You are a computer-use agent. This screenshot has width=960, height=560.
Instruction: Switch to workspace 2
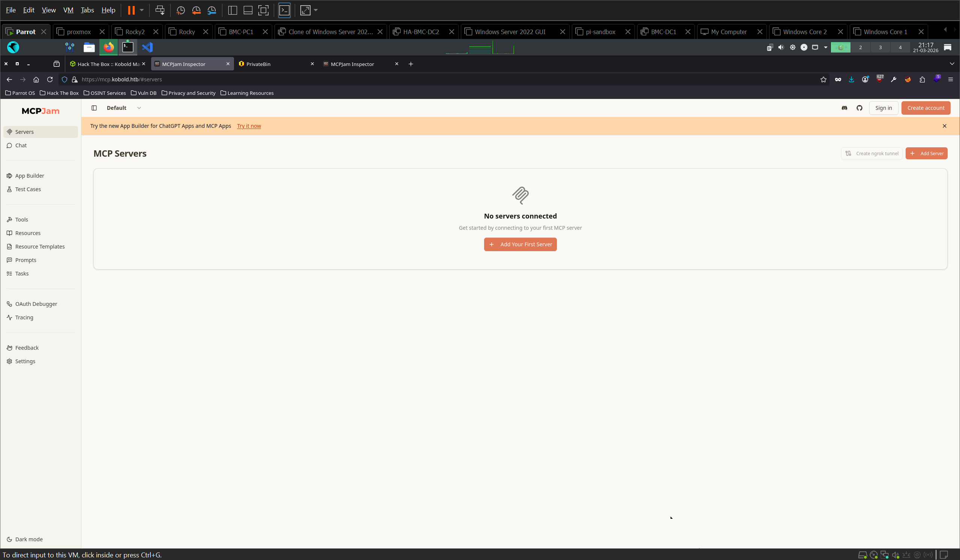[860, 47]
